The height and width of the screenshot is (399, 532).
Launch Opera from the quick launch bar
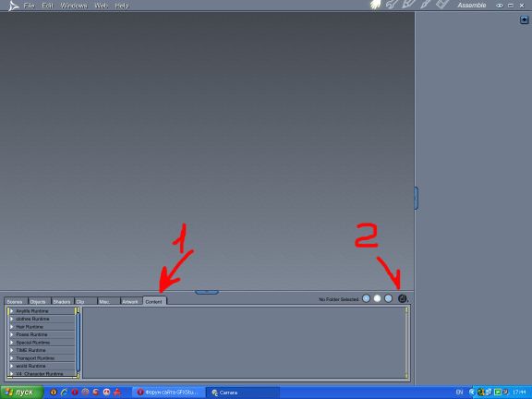[x=75, y=393]
